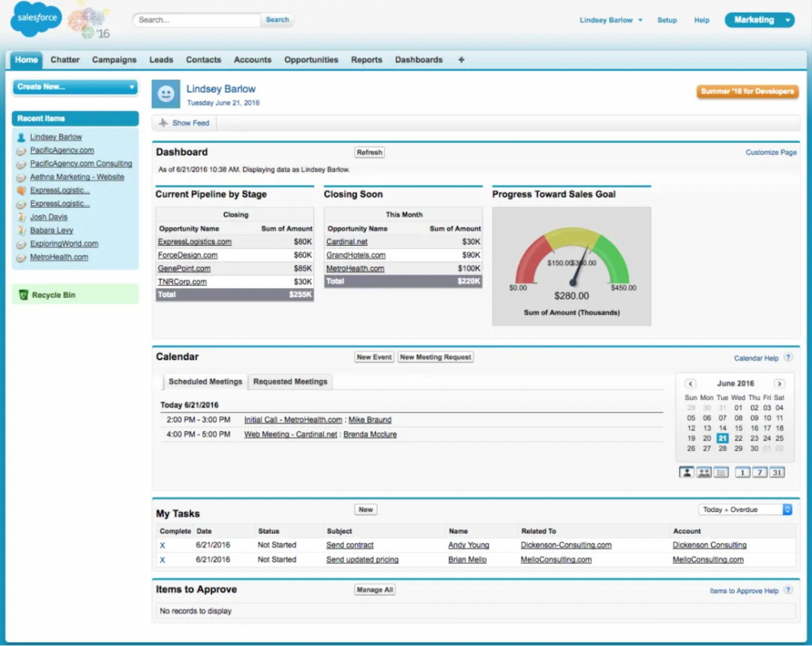Image resolution: width=812 pixels, height=646 pixels.
Task: Expand the Create New dropdown
Action: point(76,87)
